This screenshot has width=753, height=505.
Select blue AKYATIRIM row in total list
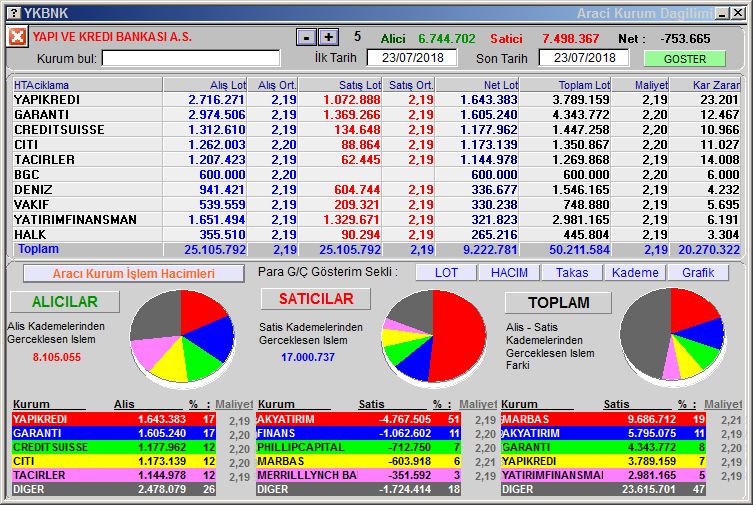(603, 433)
